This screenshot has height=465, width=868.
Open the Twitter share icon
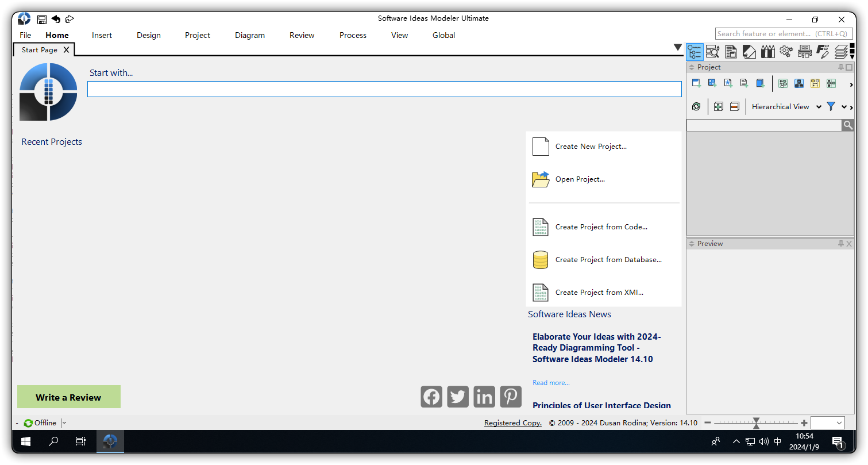pos(458,397)
